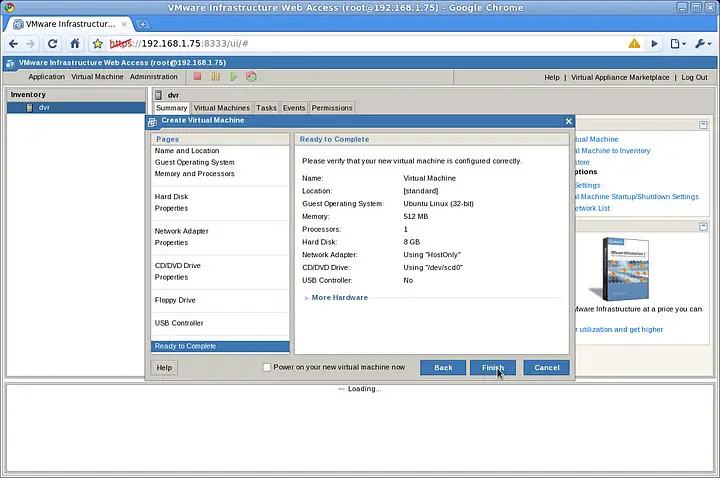Close the Create Virtual Machine dialog
Image resolution: width=720 pixels, height=478 pixels.
pos(568,121)
